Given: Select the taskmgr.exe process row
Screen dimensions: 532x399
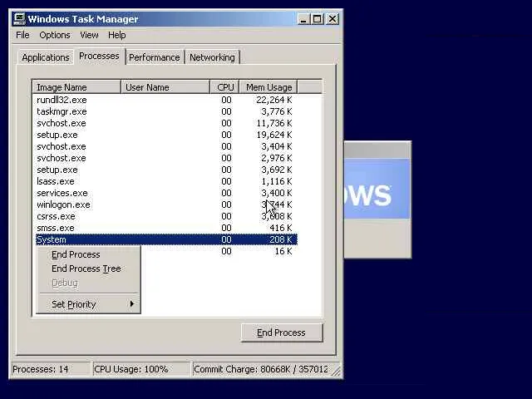Looking at the screenshot, I should click(x=166, y=111).
